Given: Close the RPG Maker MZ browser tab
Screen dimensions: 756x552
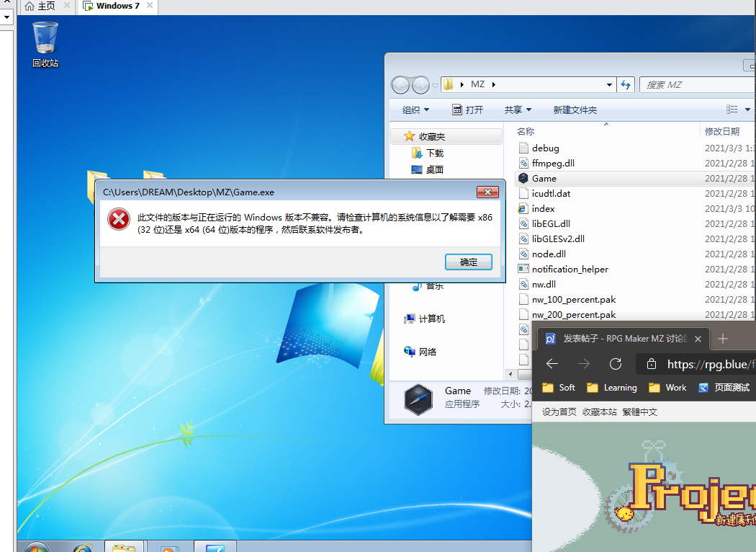Looking at the screenshot, I should point(698,339).
